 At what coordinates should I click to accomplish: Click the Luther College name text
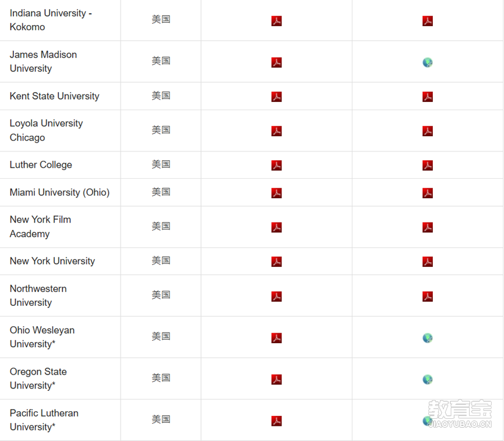pyautogui.click(x=41, y=165)
